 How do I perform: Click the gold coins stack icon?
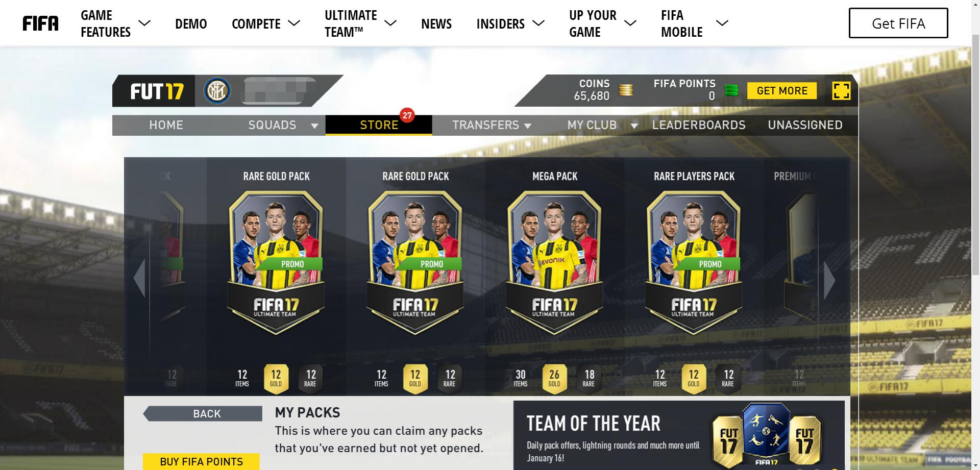pos(625,91)
